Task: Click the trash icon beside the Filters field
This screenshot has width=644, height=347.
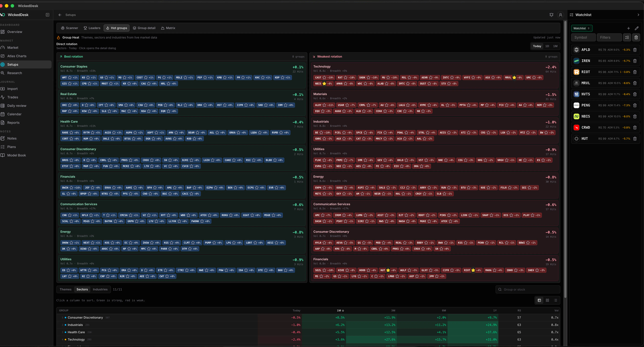Action: click(636, 38)
